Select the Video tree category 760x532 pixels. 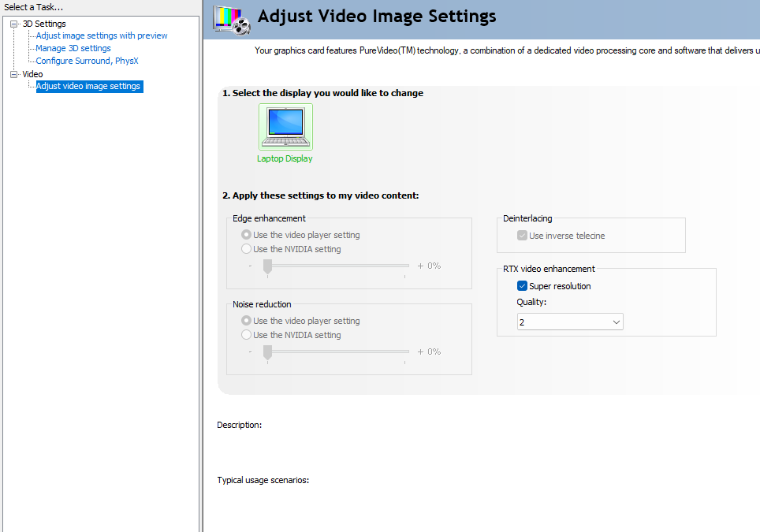click(x=32, y=74)
